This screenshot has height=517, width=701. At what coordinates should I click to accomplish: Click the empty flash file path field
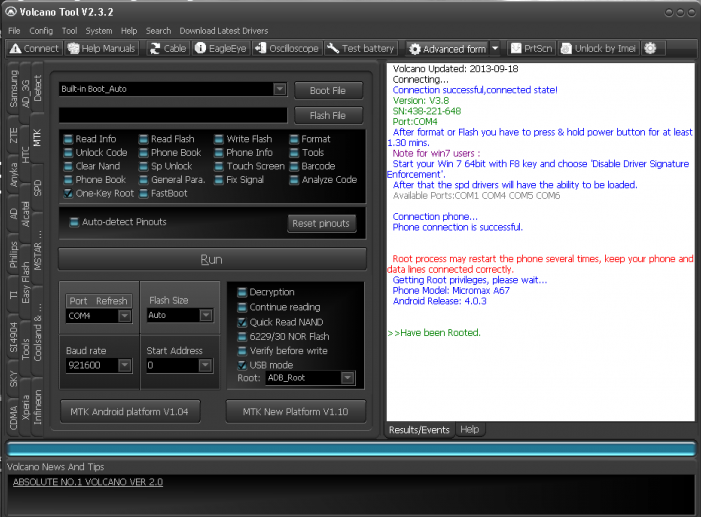(173, 115)
